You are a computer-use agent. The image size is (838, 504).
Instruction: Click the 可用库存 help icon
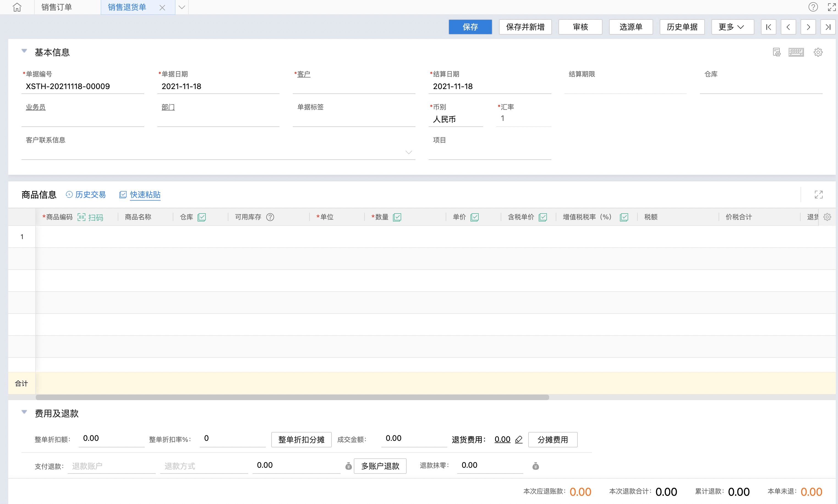pyautogui.click(x=270, y=217)
